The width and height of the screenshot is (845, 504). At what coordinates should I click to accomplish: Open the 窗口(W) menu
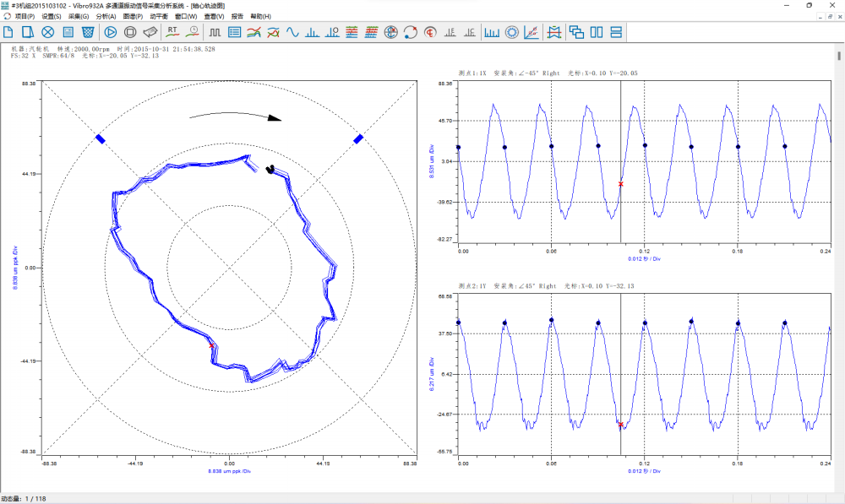coord(186,17)
